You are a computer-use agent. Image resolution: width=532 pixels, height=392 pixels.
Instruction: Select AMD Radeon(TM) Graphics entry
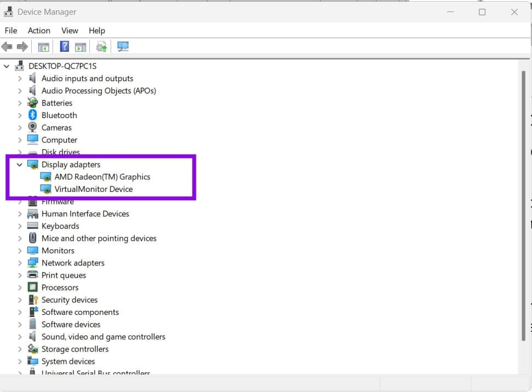coord(102,177)
